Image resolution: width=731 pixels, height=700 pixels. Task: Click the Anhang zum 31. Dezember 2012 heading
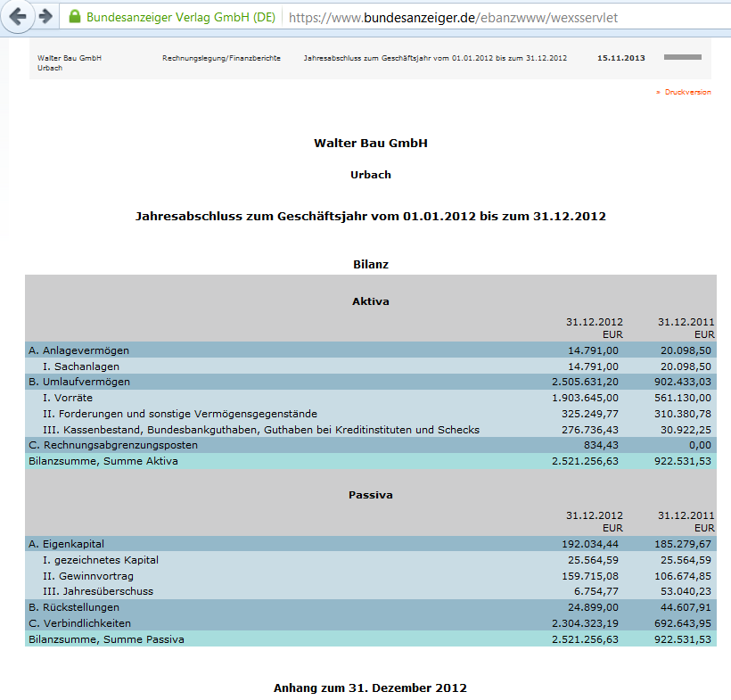(x=371, y=688)
